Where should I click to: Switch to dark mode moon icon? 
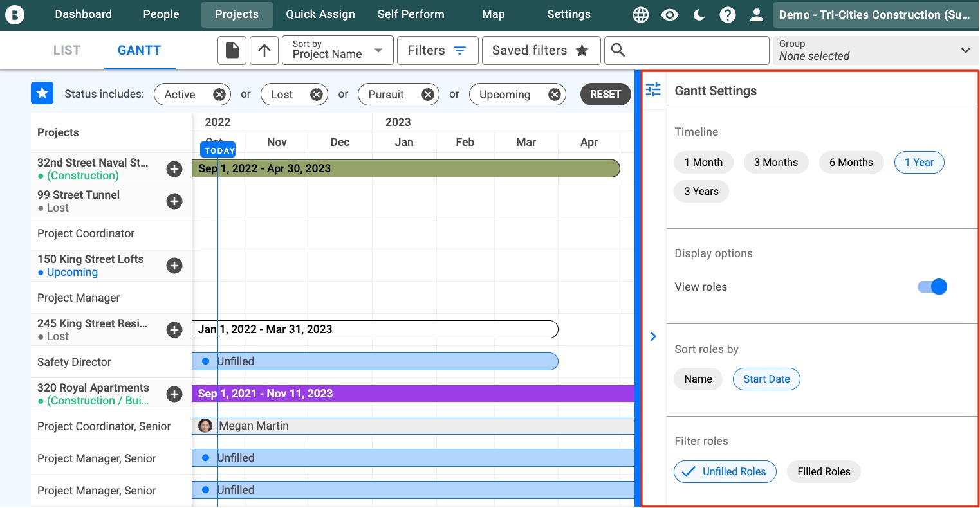699,15
